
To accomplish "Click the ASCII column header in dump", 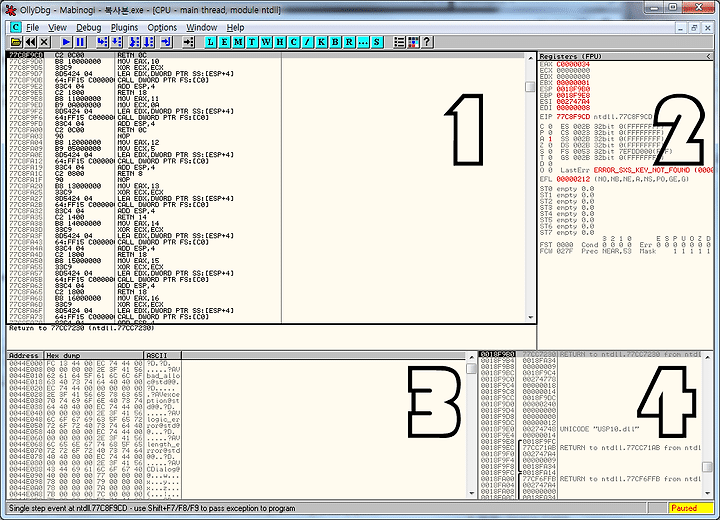I will tap(163, 356).
